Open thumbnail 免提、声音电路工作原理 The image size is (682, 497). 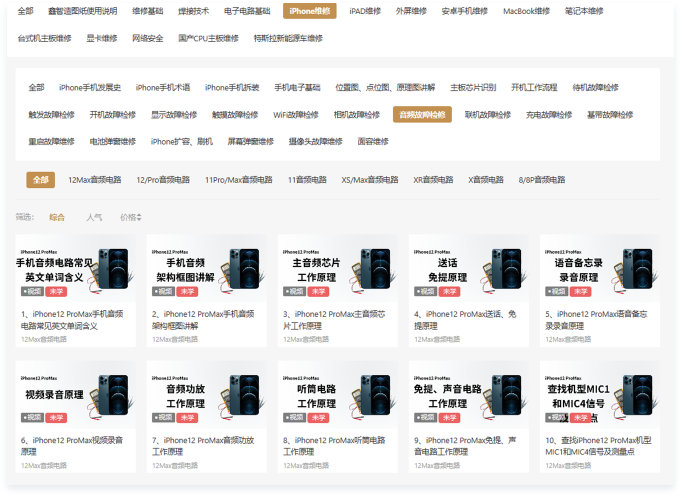(x=469, y=395)
